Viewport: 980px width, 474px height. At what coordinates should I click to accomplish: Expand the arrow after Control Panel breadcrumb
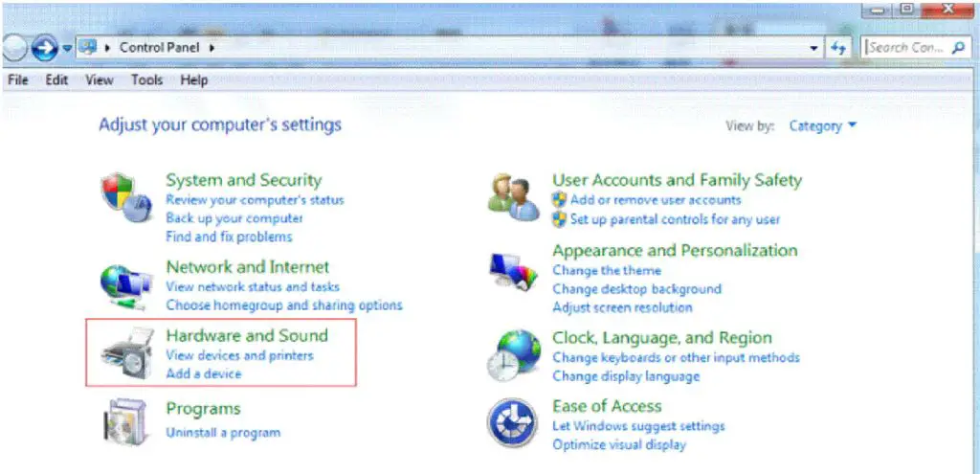click(x=212, y=47)
